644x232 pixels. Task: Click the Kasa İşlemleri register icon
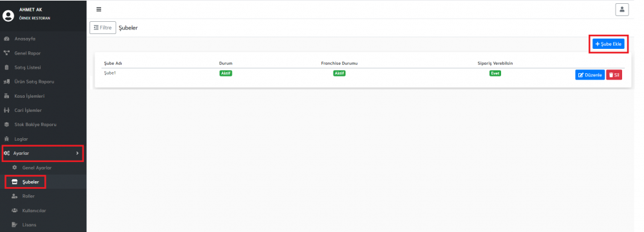pos(6,96)
